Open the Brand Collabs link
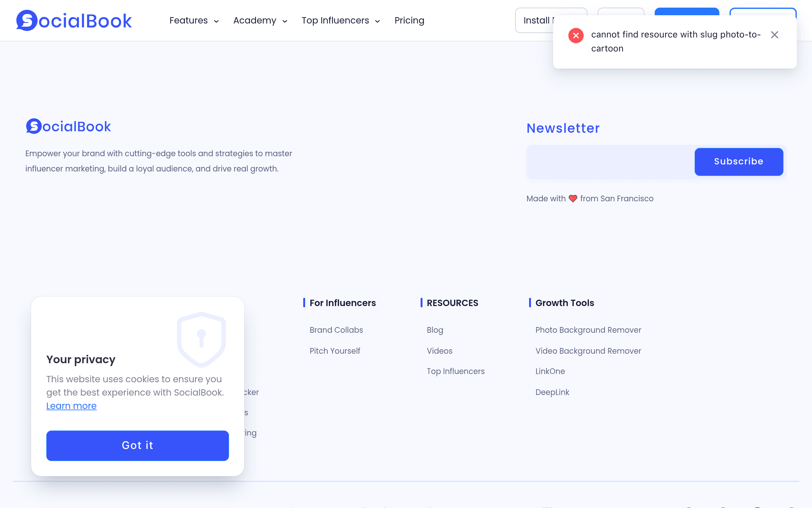Viewport: 812px width, 508px height. [x=336, y=330]
